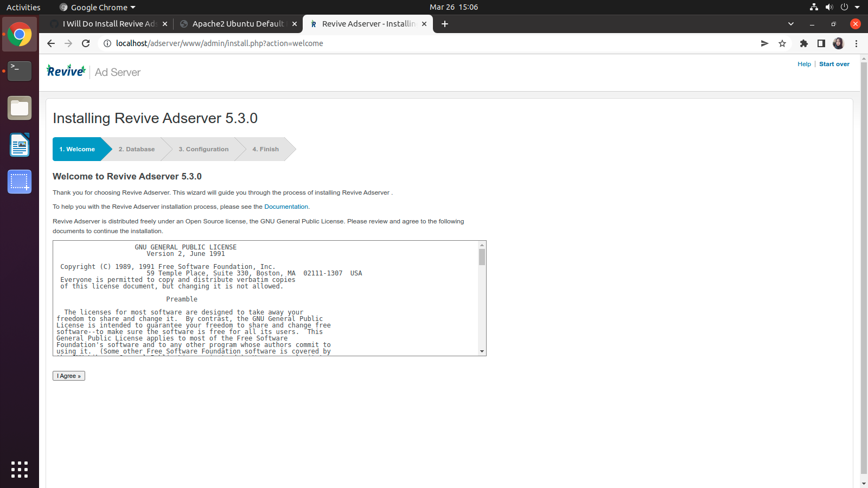Show Applications grid in the dock
Image resolution: width=868 pixels, height=488 pixels.
20,470
